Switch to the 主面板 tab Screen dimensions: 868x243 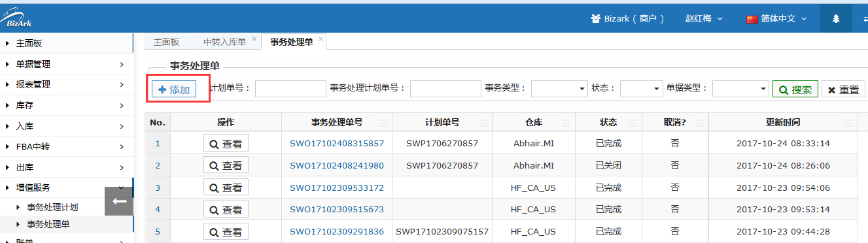tap(166, 41)
